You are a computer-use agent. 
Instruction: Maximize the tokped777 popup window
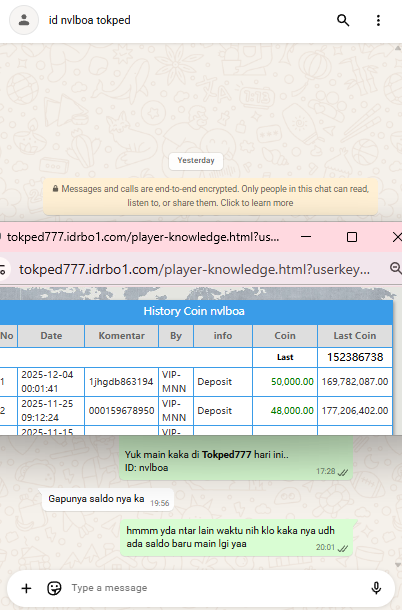click(352, 237)
